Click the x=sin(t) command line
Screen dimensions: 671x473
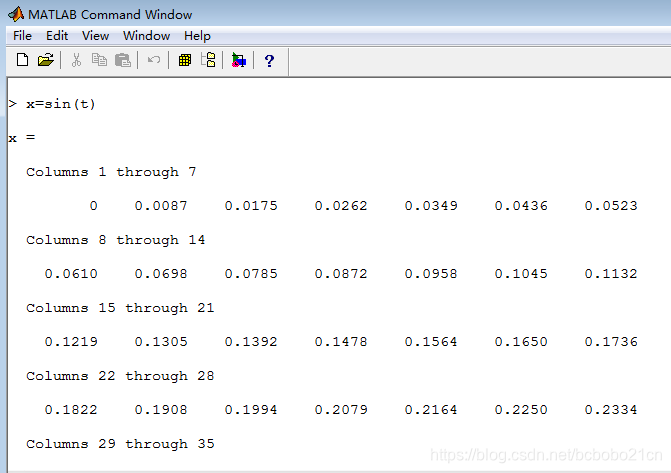(x=60, y=104)
